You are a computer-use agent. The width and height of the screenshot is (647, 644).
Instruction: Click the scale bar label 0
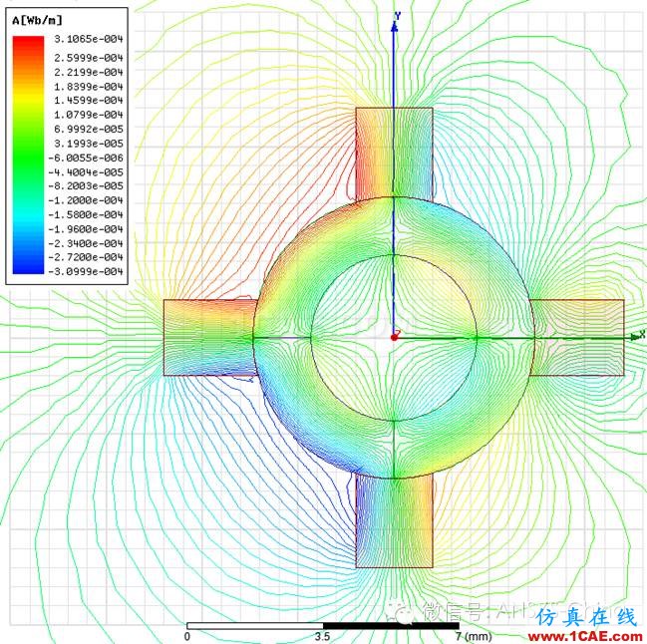(187, 637)
